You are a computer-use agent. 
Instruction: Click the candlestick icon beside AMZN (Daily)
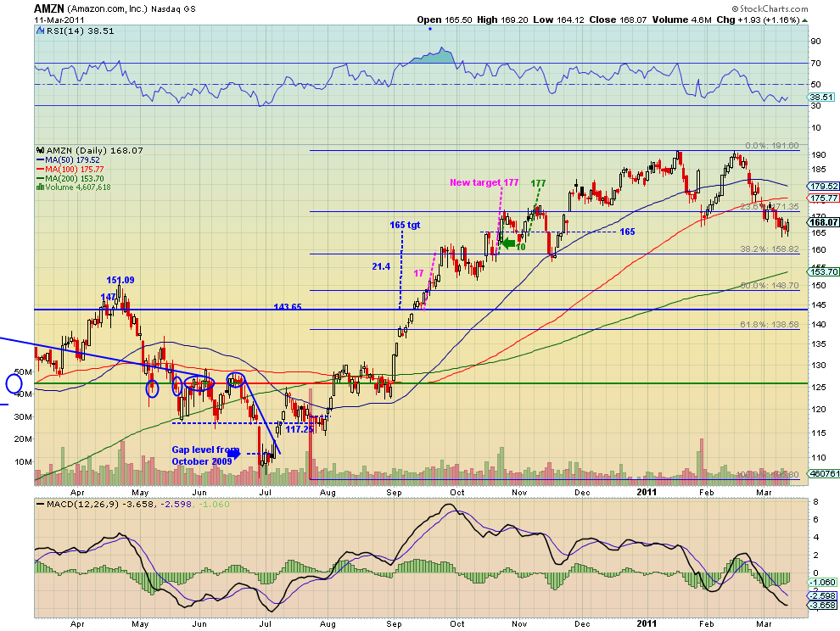pyautogui.click(x=40, y=151)
